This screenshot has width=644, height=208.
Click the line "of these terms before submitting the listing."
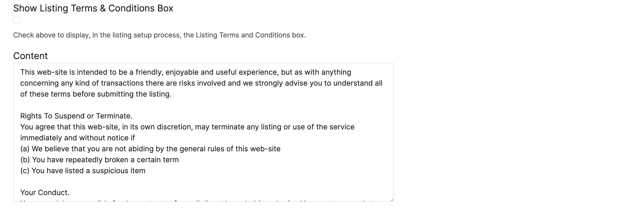[x=96, y=94]
